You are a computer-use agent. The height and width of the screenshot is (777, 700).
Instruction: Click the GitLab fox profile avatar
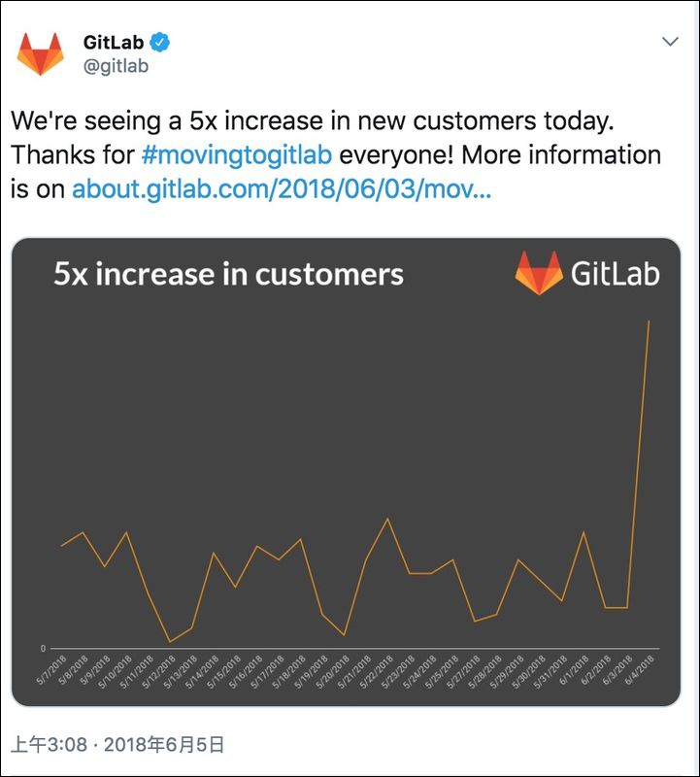[x=40, y=53]
